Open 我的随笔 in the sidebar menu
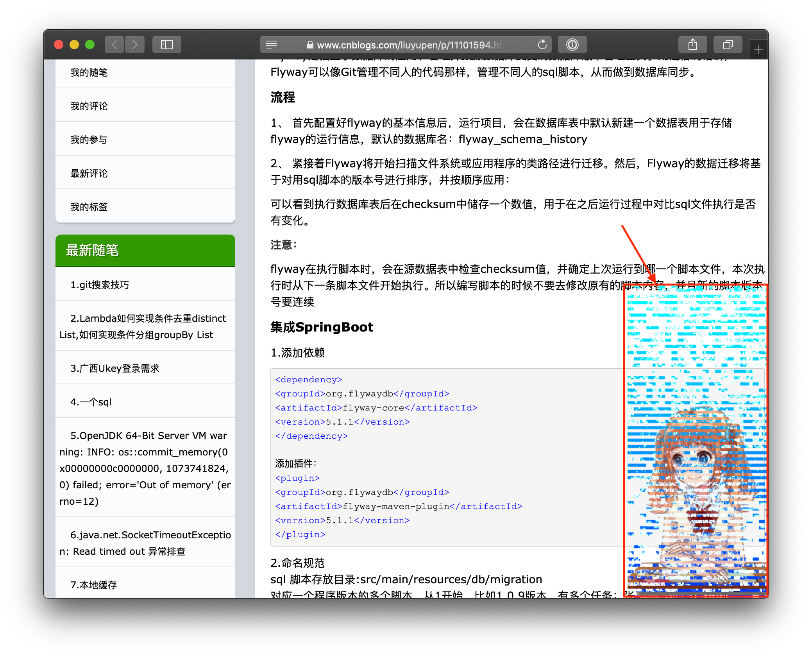812x656 pixels. [89, 72]
